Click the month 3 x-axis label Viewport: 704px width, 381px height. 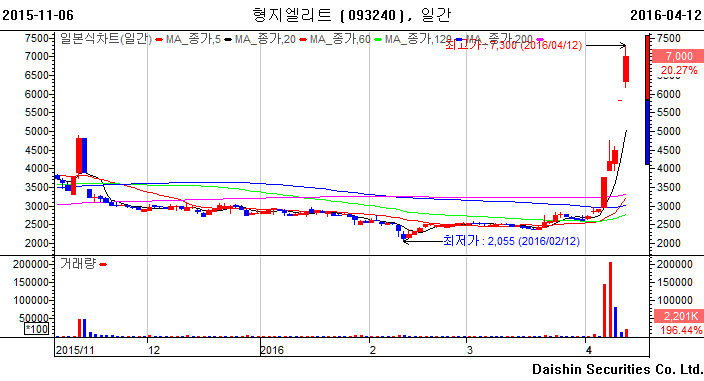[x=470, y=350]
